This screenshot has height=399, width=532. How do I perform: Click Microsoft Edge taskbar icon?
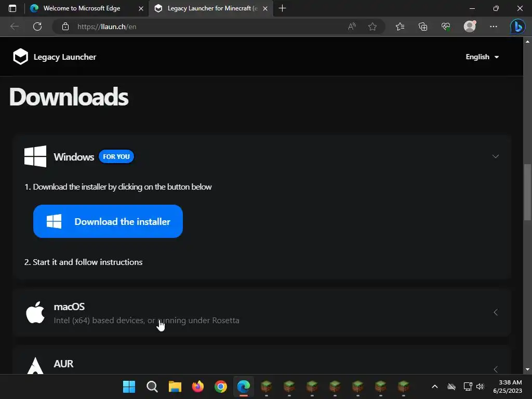pos(244,387)
